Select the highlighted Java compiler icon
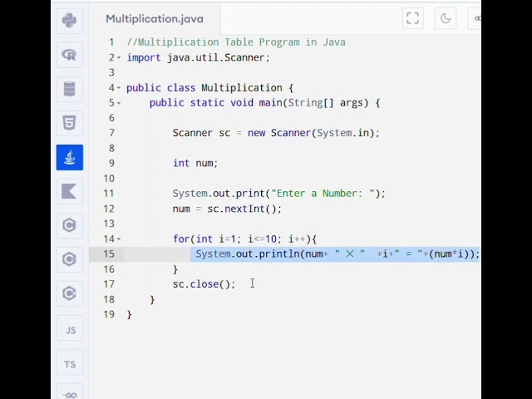Screen dimensions: 532x399 click(x=70, y=157)
